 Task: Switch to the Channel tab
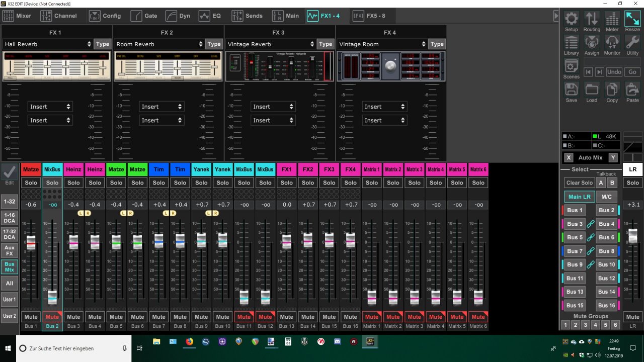pyautogui.click(x=59, y=16)
